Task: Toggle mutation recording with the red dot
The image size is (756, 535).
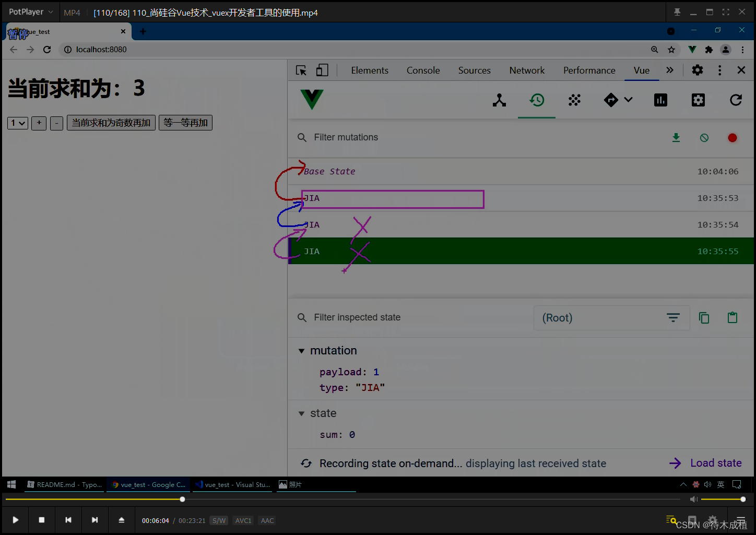Action: (x=732, y=138)
